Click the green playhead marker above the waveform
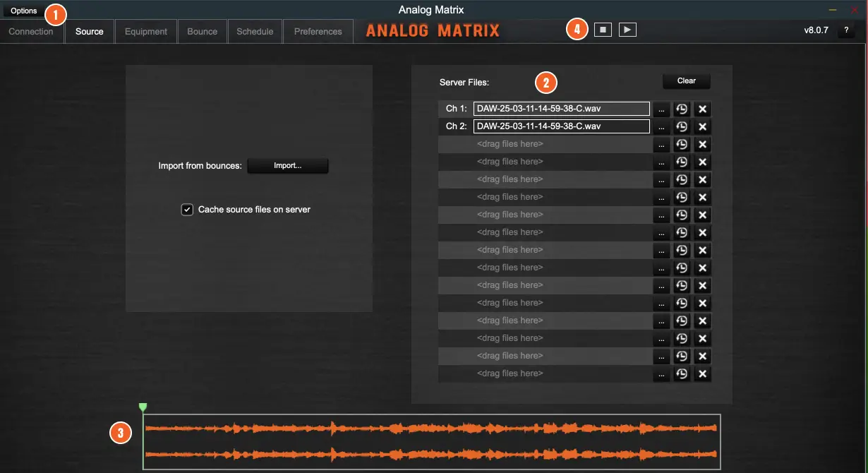This screenshot has width=868, height=473. (x=143, y=407)
